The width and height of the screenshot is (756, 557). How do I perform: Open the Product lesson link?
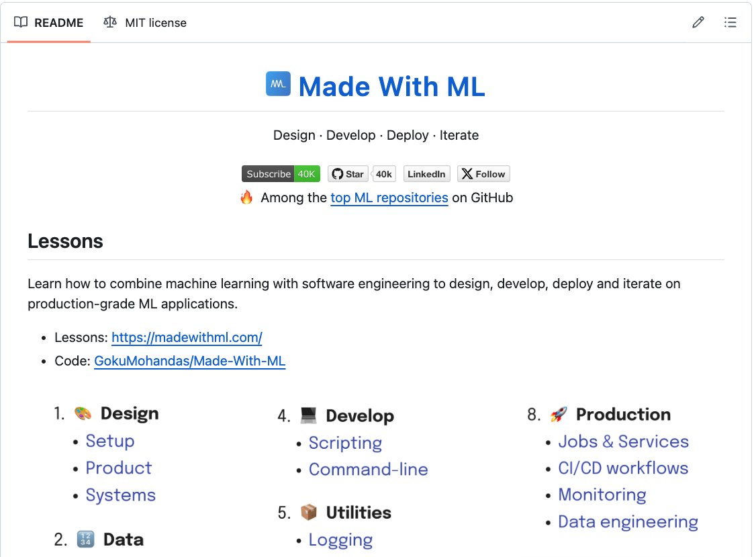point(119,468)
